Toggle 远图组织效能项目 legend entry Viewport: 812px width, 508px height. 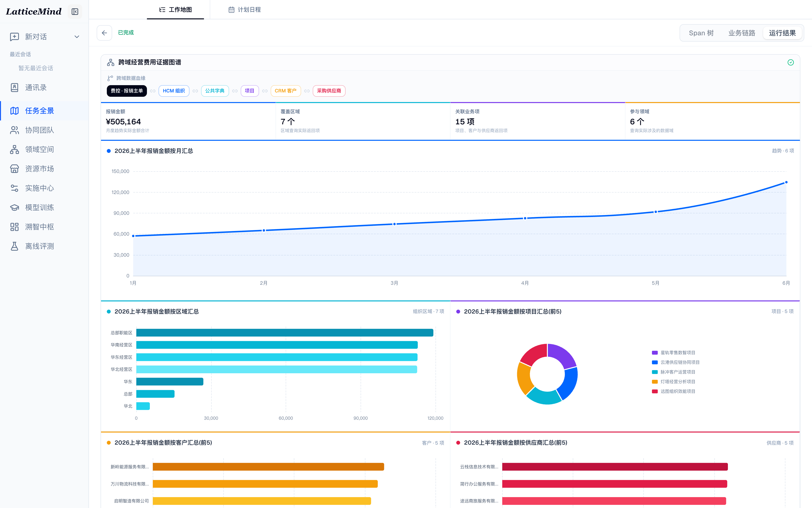[x=674, y=391]
